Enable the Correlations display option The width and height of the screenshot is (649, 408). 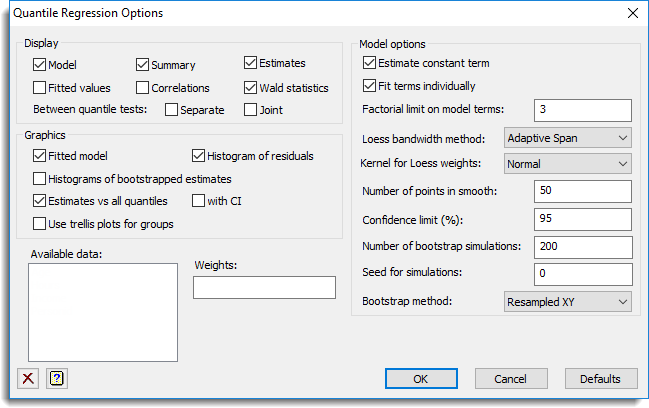click(143, 88)
